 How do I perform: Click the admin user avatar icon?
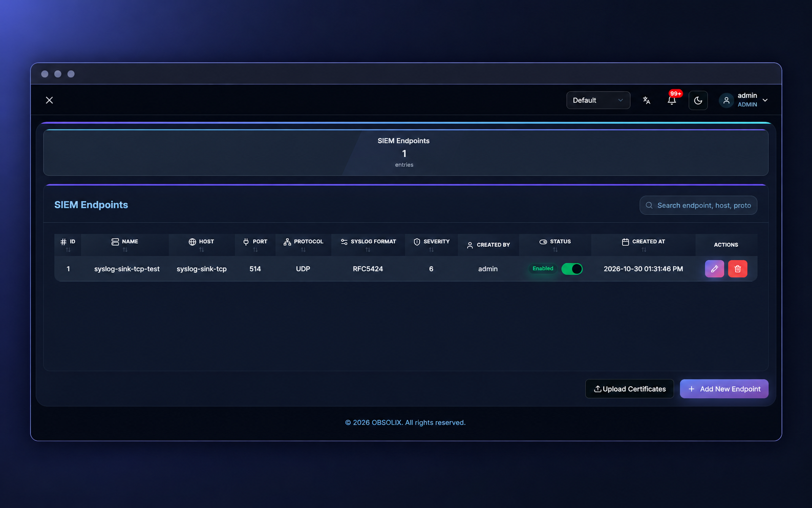tap(726, 100)
